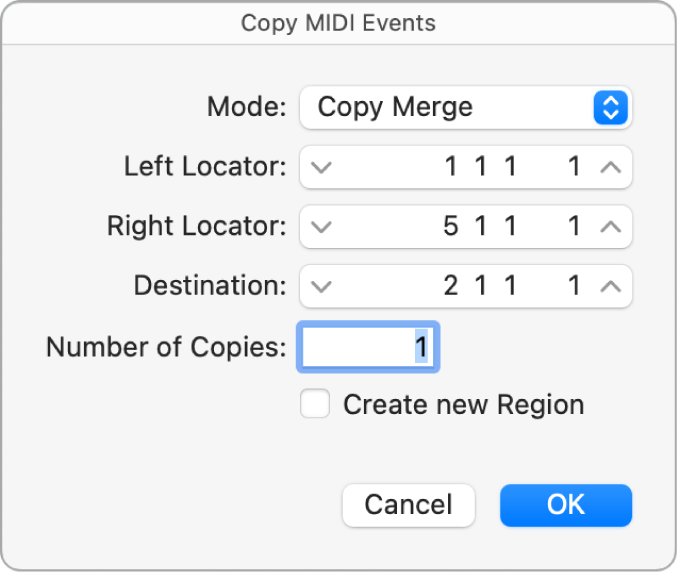Decrease the Left Locator value
678x572 pixels.
point(320,168)
